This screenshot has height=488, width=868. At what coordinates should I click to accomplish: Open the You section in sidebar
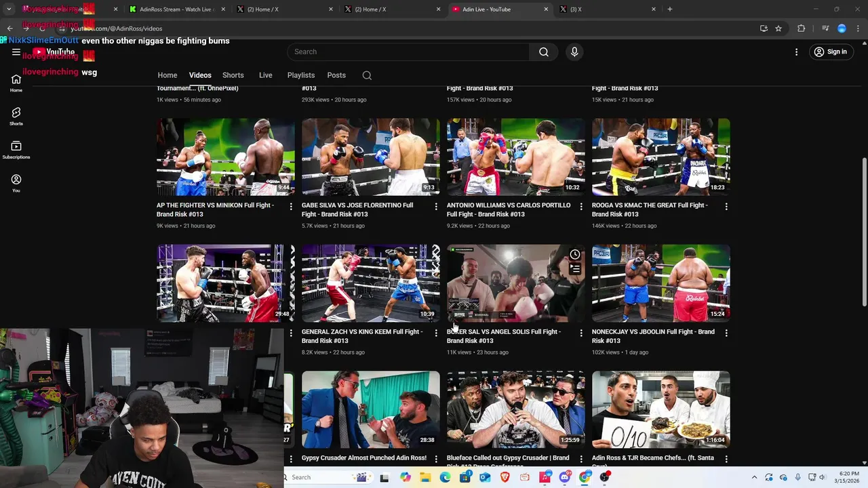coord(16,184)
